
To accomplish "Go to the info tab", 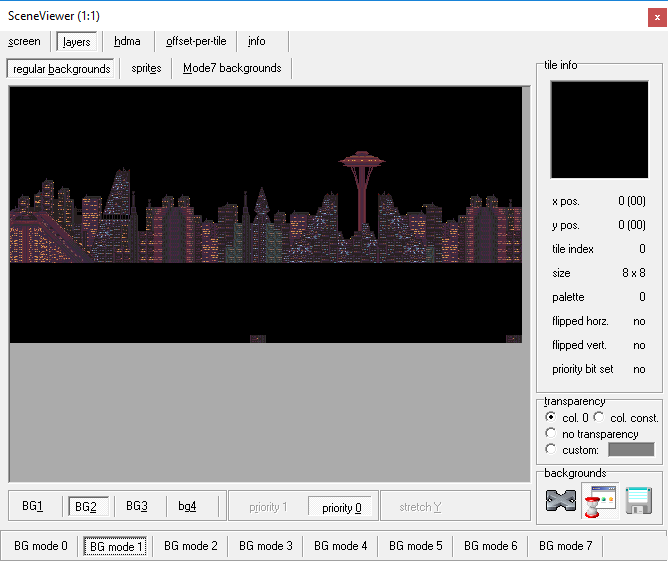I will (256, 41).
